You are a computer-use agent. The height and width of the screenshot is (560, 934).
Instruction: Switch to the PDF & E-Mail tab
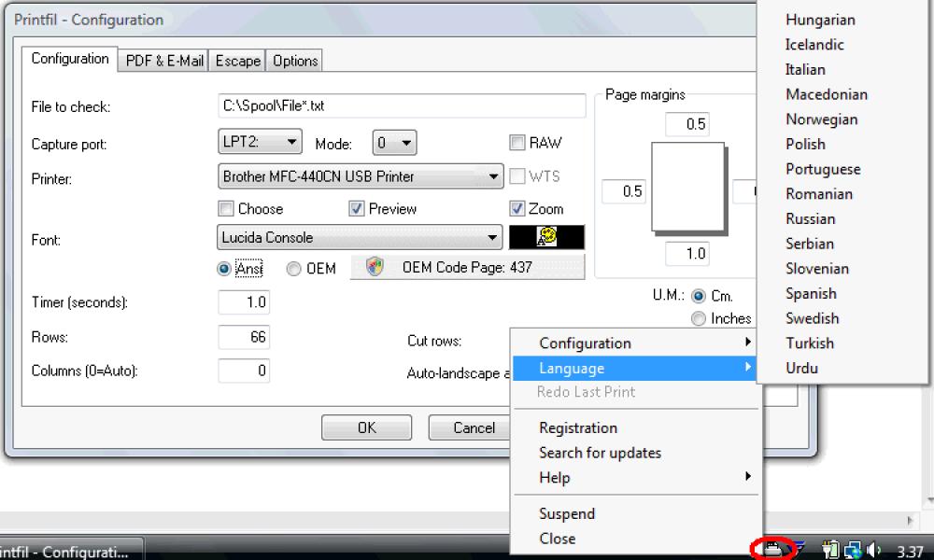164,60
